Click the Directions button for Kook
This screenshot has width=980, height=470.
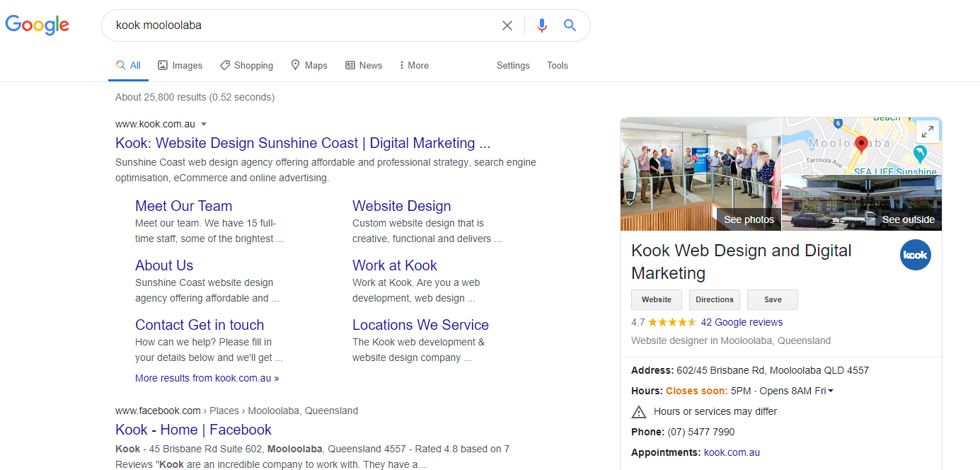point(714,299)
